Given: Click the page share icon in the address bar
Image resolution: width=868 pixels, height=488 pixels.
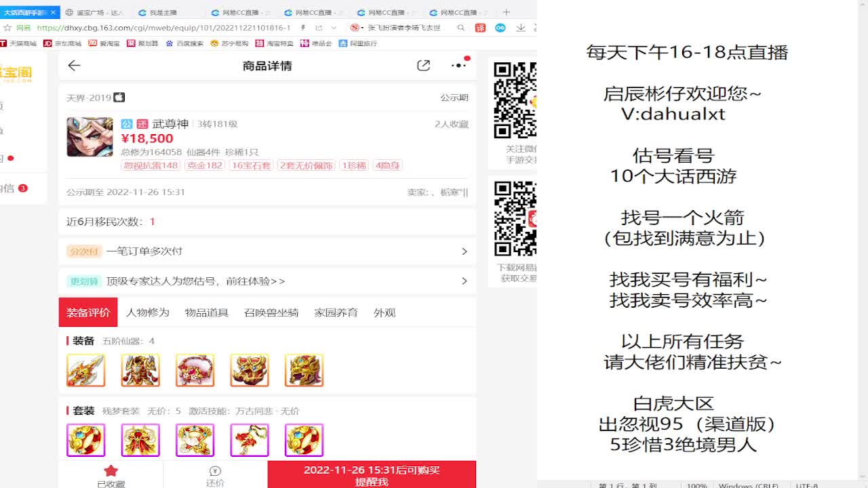Looking at the screenshot, I should coord(319,28).
